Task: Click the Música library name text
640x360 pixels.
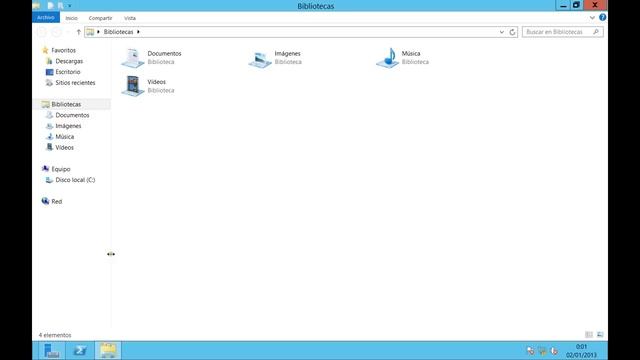Action: click(x=411, y=53)
